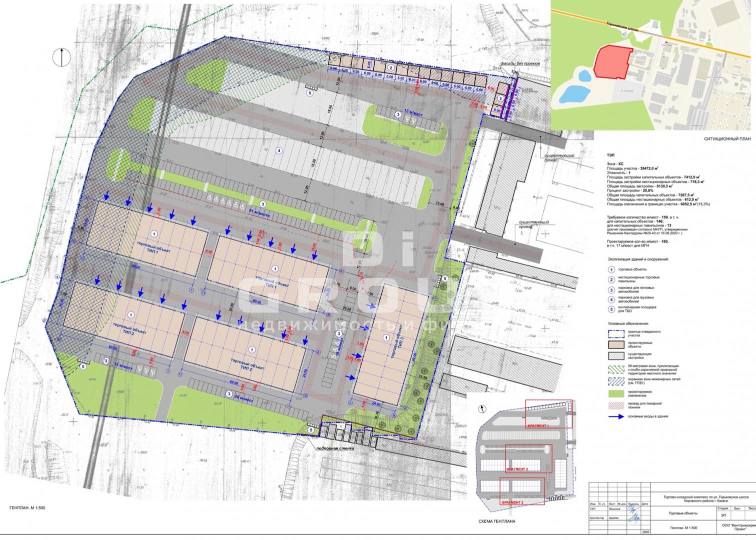Click the project title Торгово-складской комплекс
Viewport: 756px width, 540px height.
[706, 499]
